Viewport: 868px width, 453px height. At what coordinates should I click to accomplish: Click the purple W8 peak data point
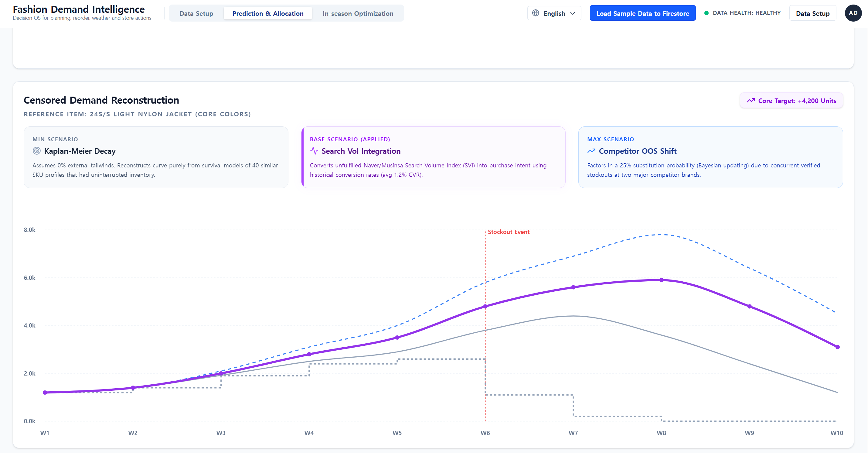coord(662,280)
